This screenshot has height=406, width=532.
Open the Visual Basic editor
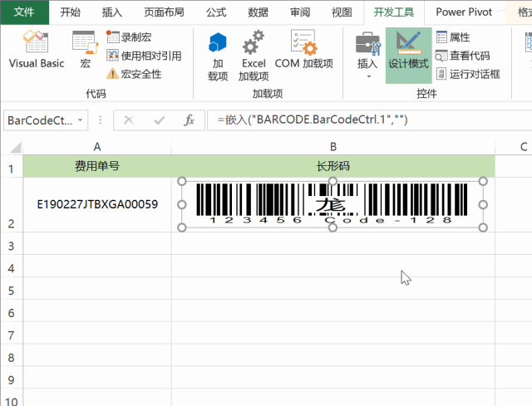point(37,50)
